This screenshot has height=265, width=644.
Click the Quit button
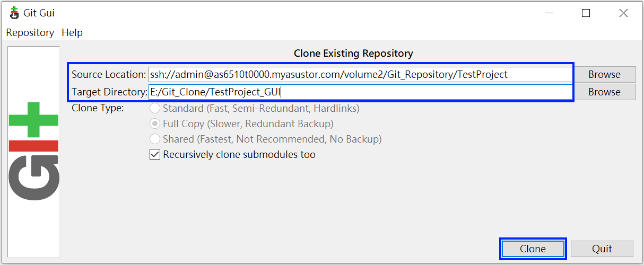602,249
